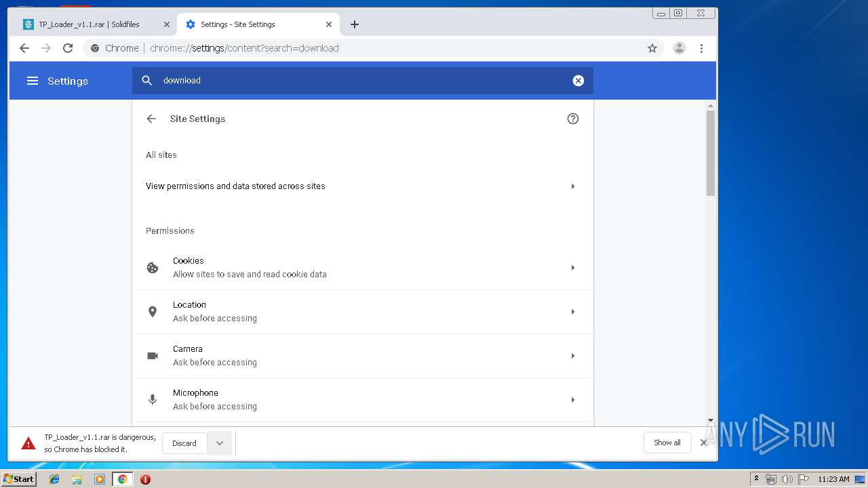Viewport: 868px width, 488px height.
Task: Click Chrome icon in taskbar
Action: (122, 479)
